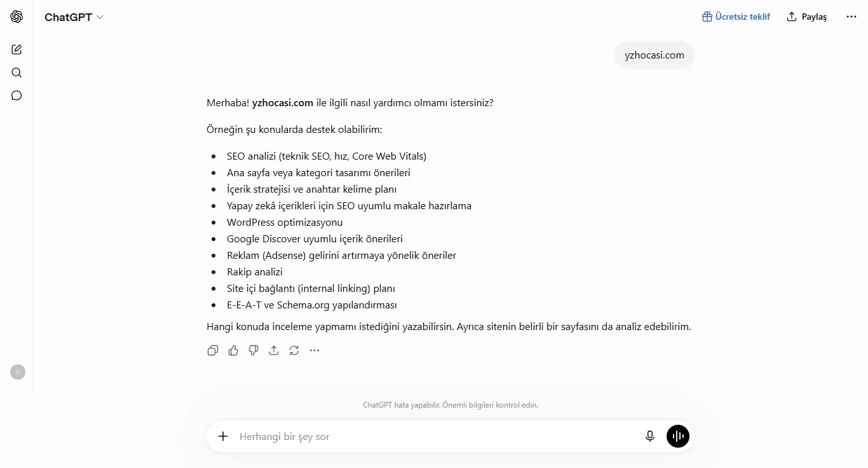Click the plus attach button in composer
The height and width of the screenshot is (468, 868).
pos(223,436)
